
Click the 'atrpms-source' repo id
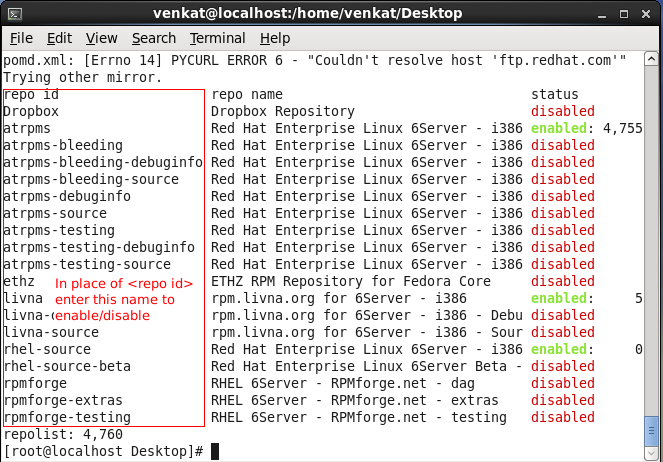55,213
